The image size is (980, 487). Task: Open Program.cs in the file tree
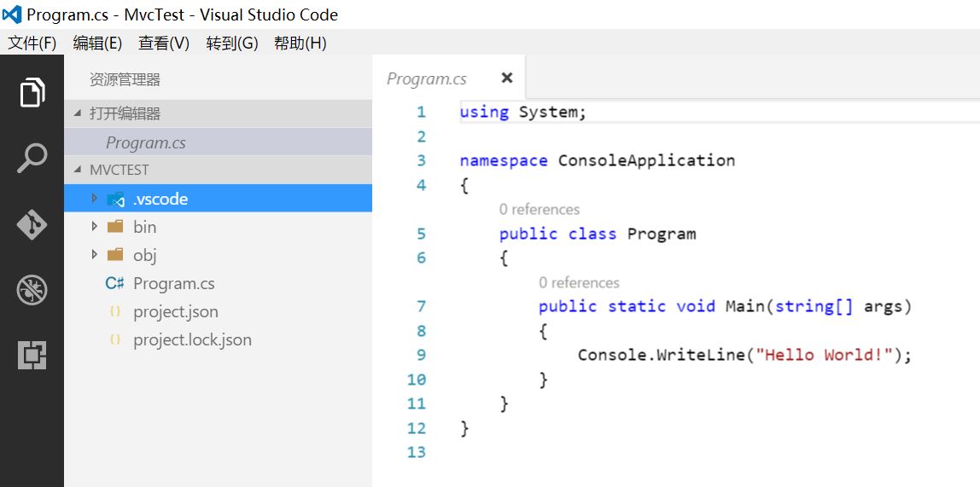click(219, 283)
